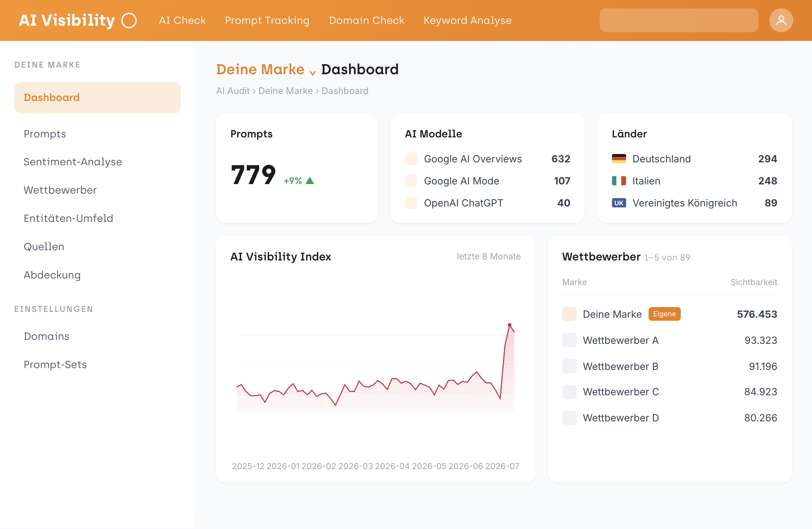
Task: Go to Domain Check
Action: click(366, 21)
